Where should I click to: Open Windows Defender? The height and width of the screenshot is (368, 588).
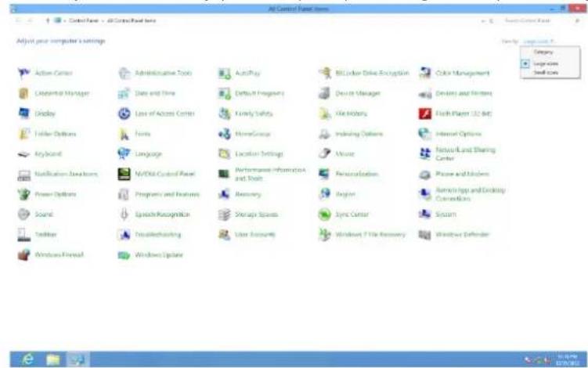click(x=454, y=235)
